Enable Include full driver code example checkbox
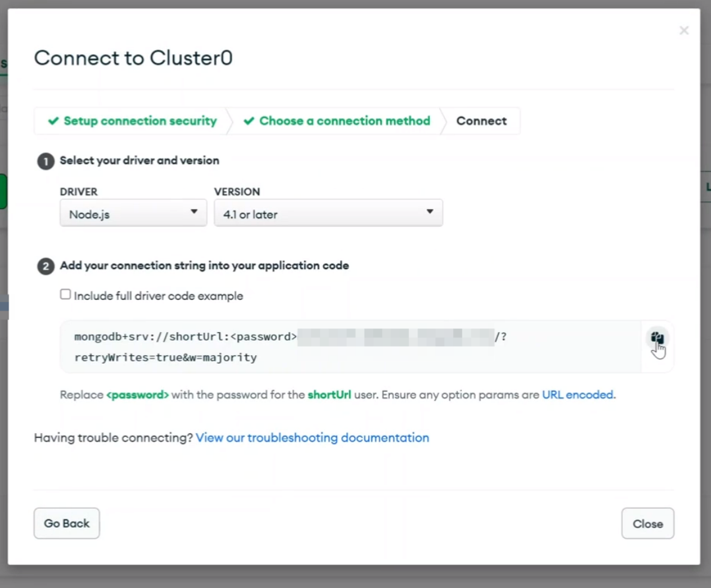This screenshot has height=588, width=711. (65, 295)
